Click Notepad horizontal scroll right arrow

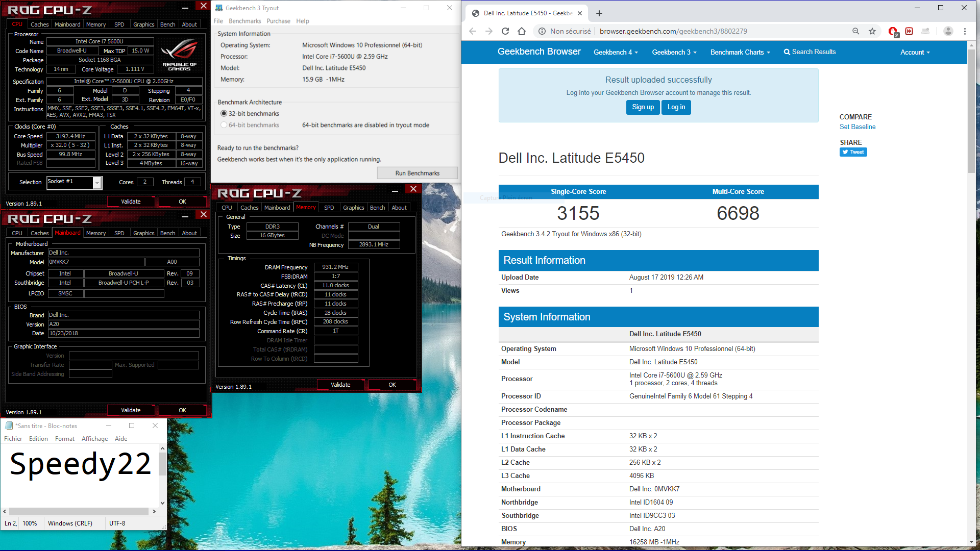point(154,511)
